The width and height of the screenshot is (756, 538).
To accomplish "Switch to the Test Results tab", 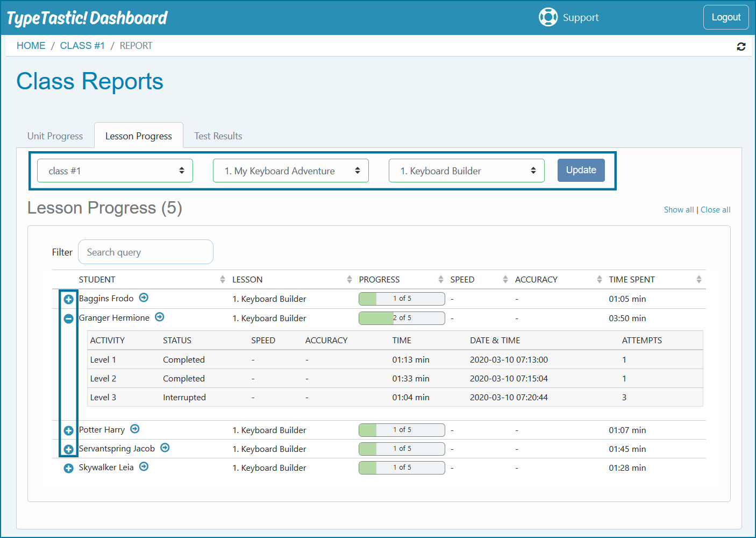I will [218, 136].
